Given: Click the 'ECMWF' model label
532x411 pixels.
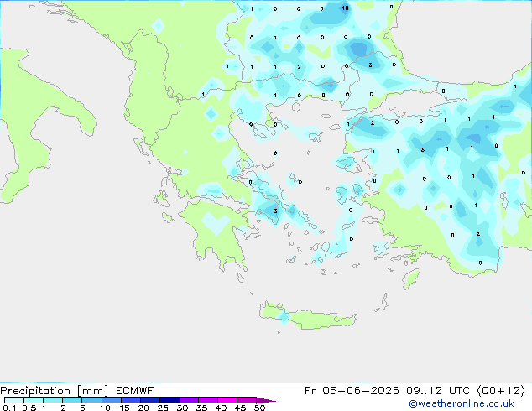Looking at the screenshot, I should pos(135,391).
